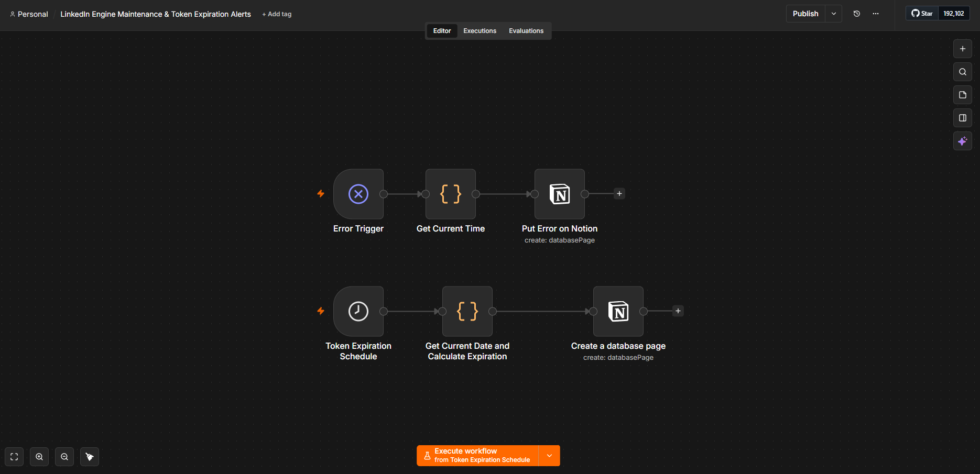This screenshot has width=980, height=474.
Task: Switch to the Executions tab
Action: pyautogui.click(x=480, y=31)
